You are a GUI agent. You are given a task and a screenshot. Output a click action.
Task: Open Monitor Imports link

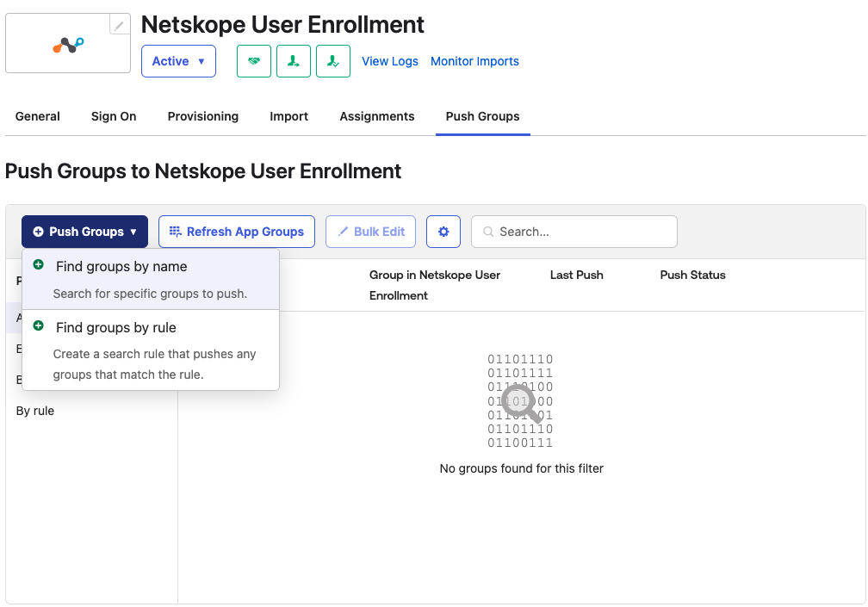tap(474, 61)
